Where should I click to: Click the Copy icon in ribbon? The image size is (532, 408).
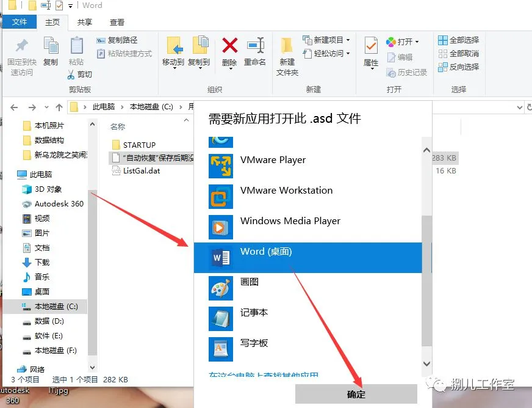(x=51, y=46)
